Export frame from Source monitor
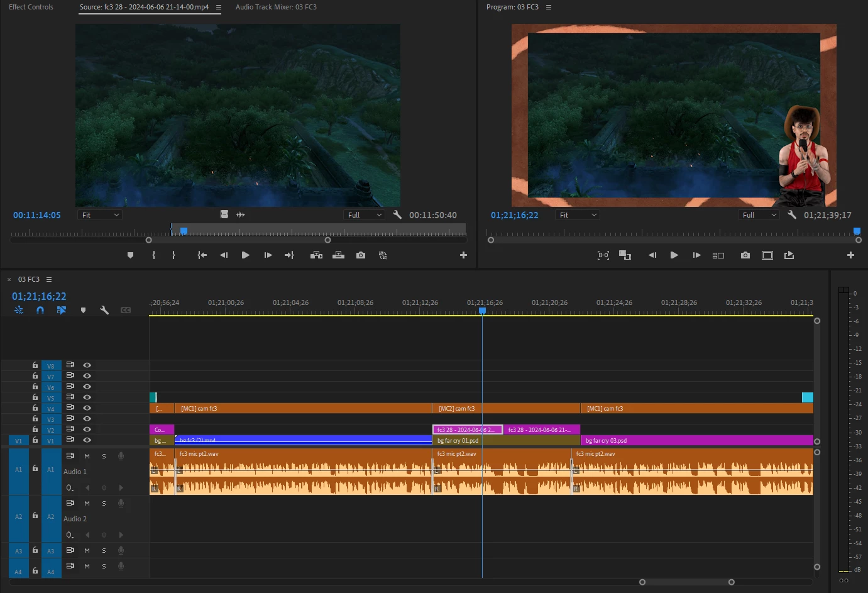 point(361,255)
